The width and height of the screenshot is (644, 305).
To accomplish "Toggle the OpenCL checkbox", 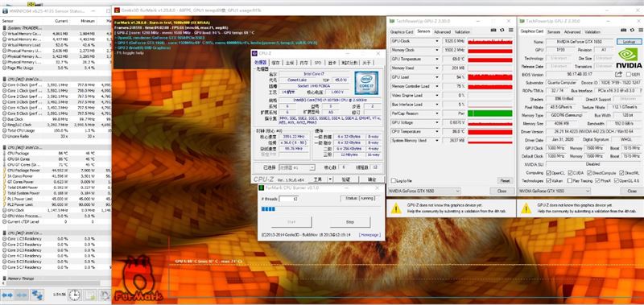I will pyautogui.click(x=549, y=172).
